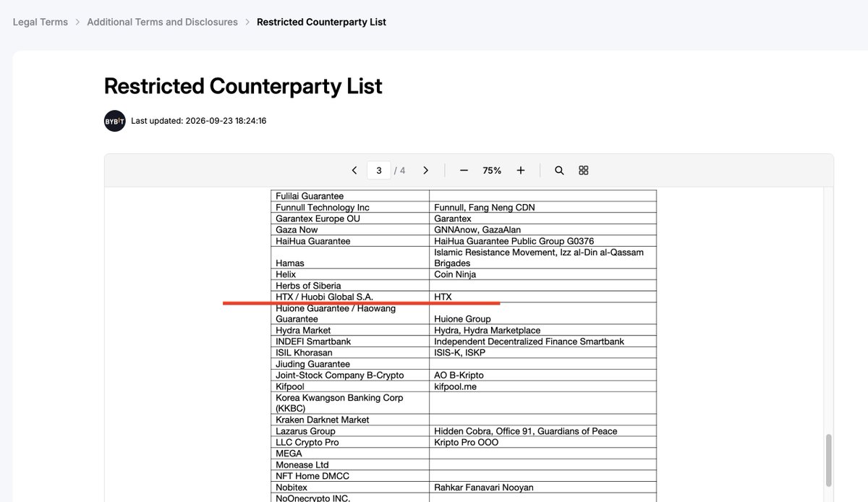Click NFT Home DMCC cell
The image size is (868, 502).
click(350, 476)
